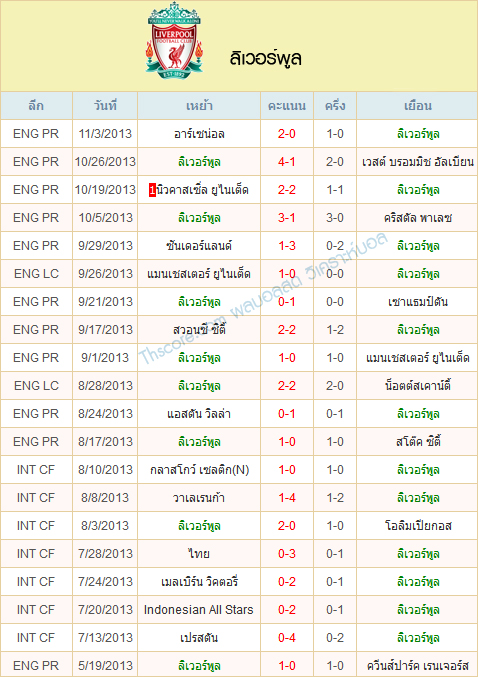Select away team น็อตต์สเคาน์ตี้
The width and height of the screenshot is (478, 677).
pyautogui.click(x=418, y=386)
